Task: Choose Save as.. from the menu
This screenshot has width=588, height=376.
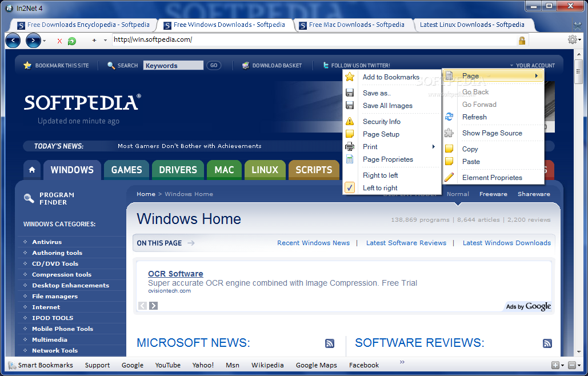Action: tap(392, 93)
